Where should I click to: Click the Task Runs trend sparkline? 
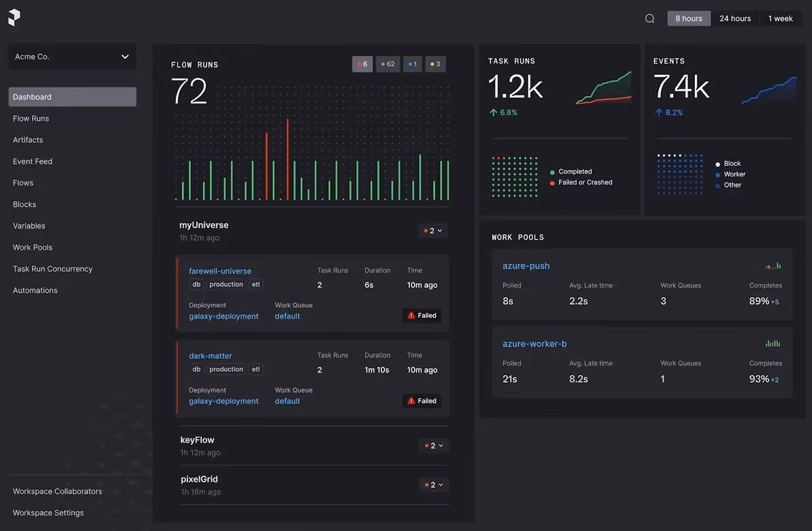click(604, 88)
